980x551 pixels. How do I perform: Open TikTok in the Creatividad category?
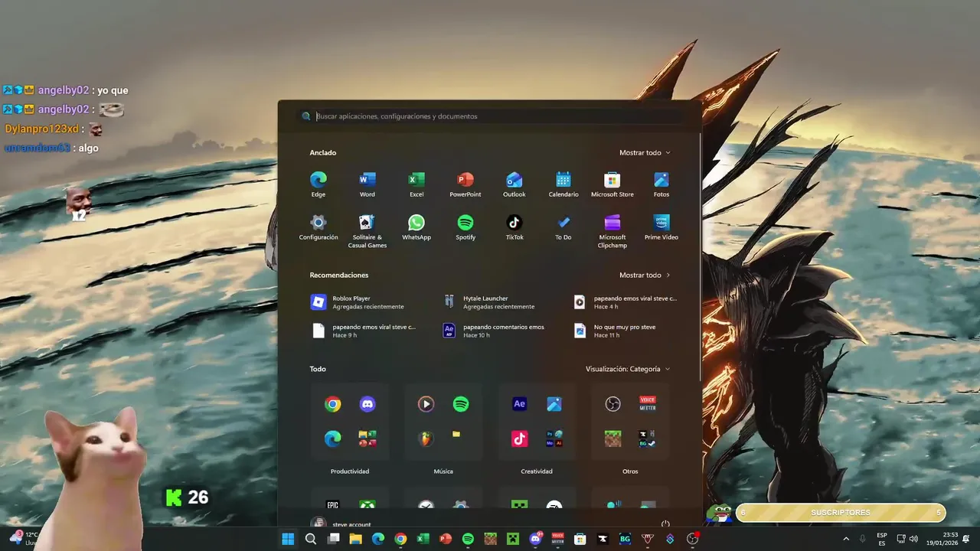point(519,439)
